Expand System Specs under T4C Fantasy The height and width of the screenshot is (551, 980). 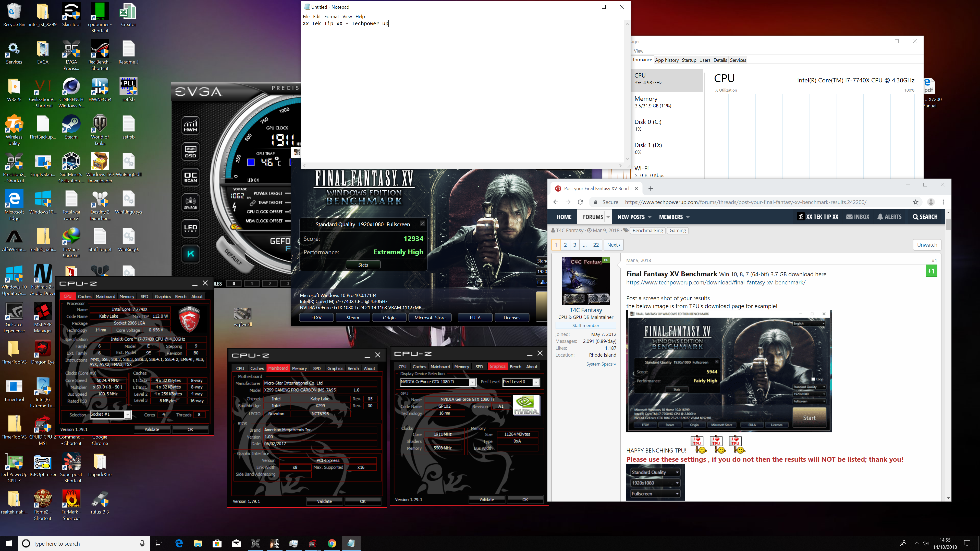point(601,364)
